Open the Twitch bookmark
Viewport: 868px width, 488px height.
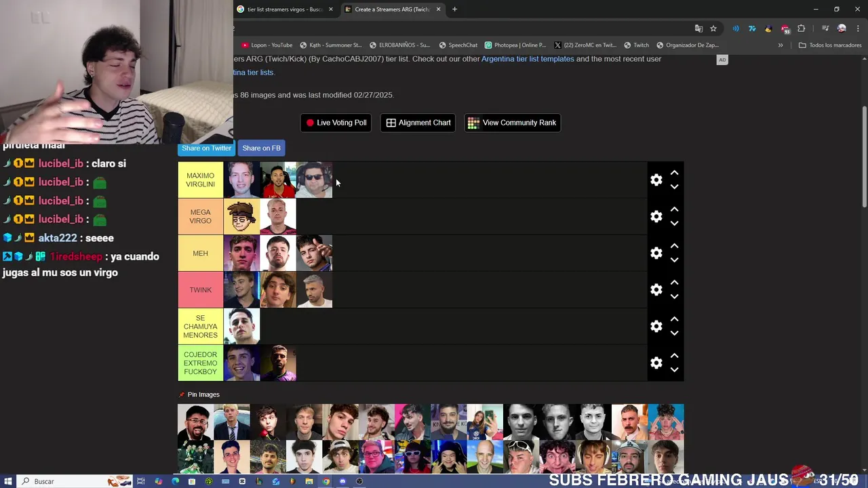636,45
